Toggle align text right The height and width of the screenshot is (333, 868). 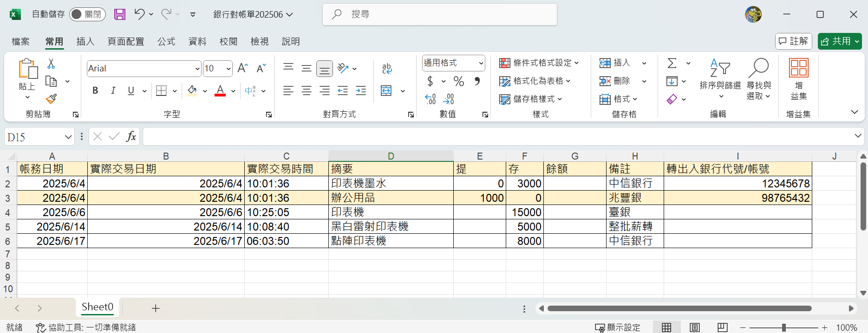pos(325,90)
